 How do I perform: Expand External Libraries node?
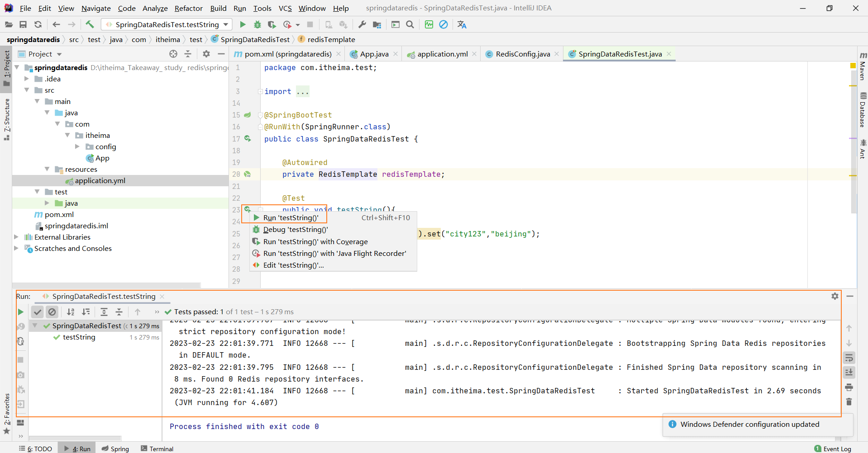click(16, 237)
